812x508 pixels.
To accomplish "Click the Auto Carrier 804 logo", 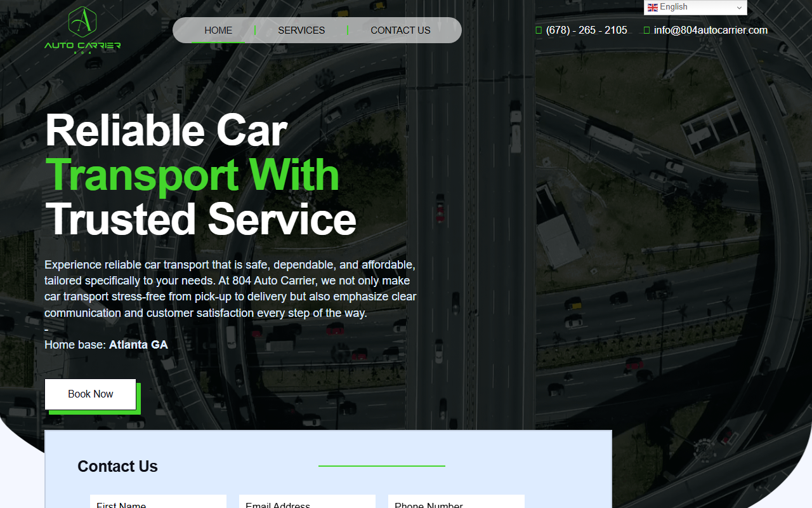I will [82, 30].
